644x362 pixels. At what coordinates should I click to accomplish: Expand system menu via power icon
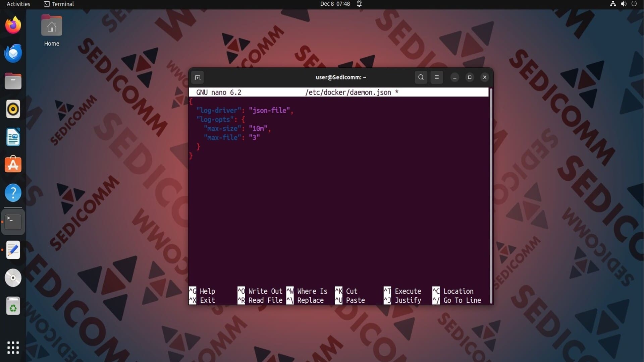coord(634,4)
